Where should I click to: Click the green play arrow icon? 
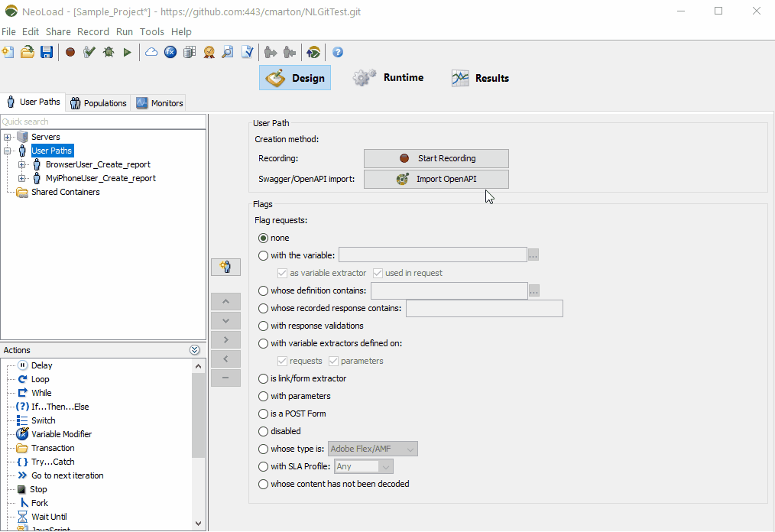[128, 52]
